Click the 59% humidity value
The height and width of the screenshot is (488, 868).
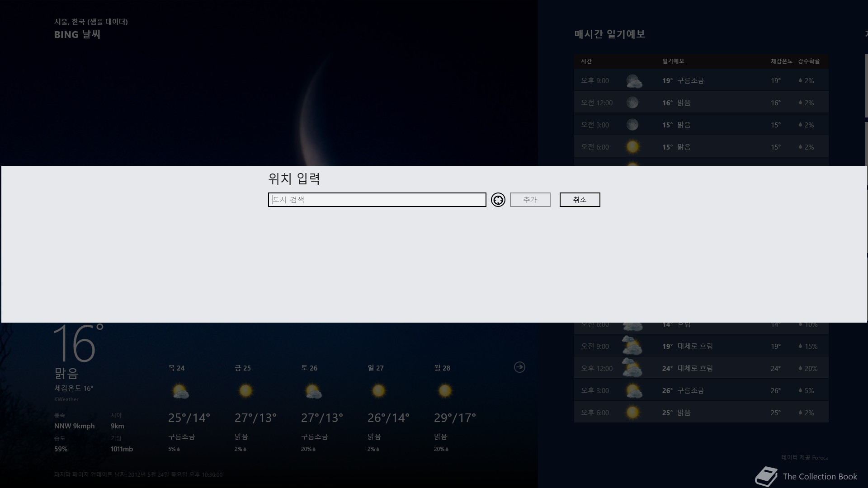click(61, 449)
